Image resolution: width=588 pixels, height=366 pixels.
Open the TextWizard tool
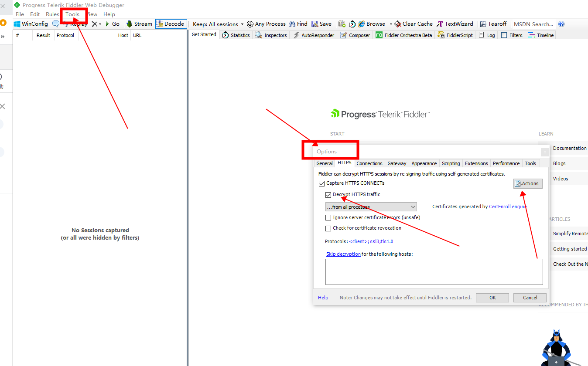pyautogui.click(x=455, y=24)
